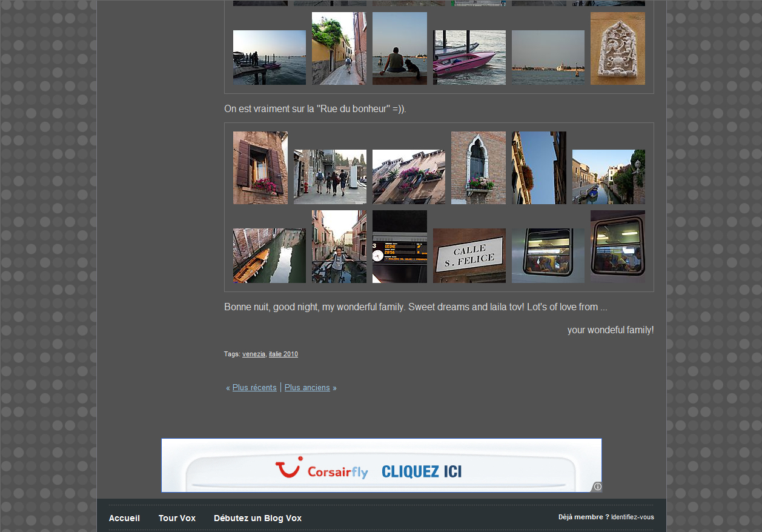This screenshot has width=762, height=532.
Task: Go to 'Plus récents' posts
Action: [x=254, y=388]
